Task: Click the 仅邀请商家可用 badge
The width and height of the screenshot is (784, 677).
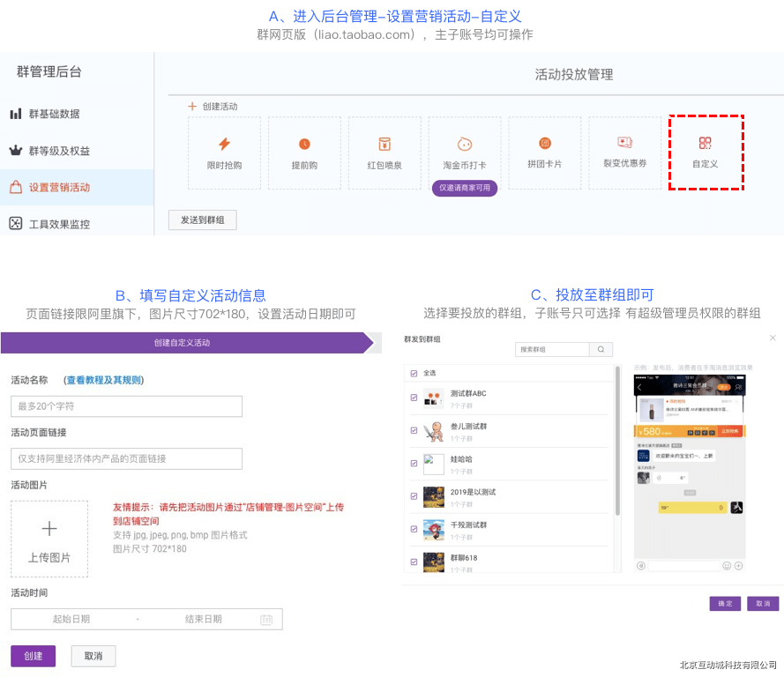Action: [x=465, y=188]
